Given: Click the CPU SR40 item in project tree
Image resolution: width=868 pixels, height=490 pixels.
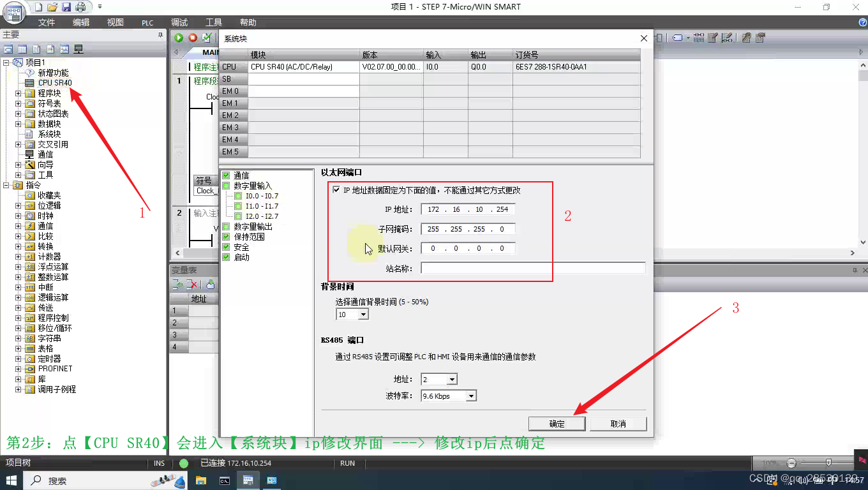Looking at the screenshot, I should pyautogui.click(x=55, y=83).
